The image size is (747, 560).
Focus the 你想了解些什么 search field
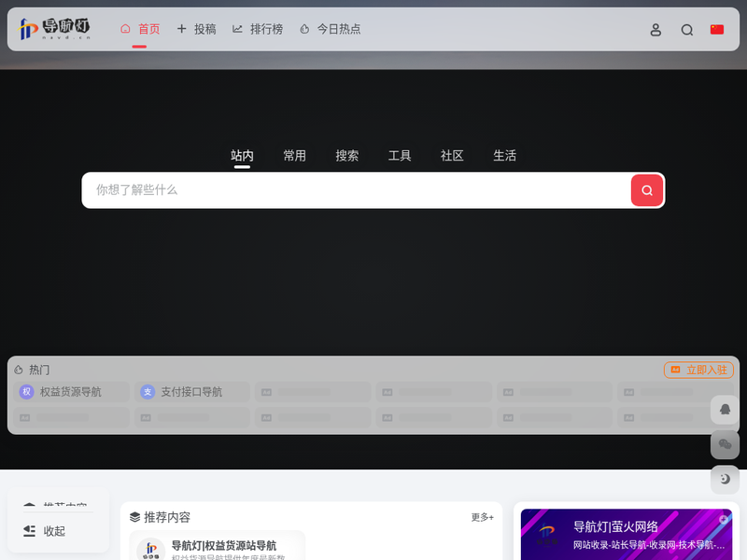(357, 190)
